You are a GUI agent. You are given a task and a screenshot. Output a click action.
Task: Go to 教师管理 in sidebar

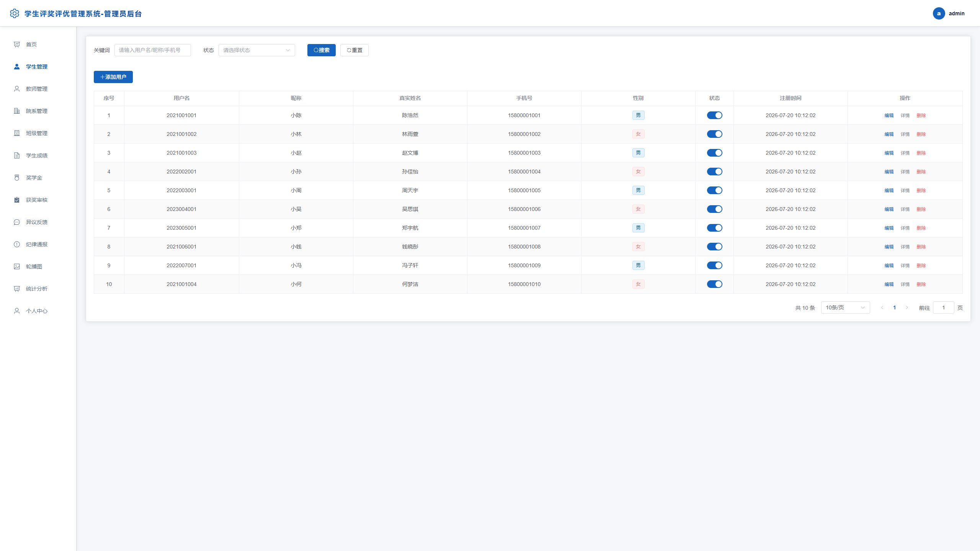point(37,89)
